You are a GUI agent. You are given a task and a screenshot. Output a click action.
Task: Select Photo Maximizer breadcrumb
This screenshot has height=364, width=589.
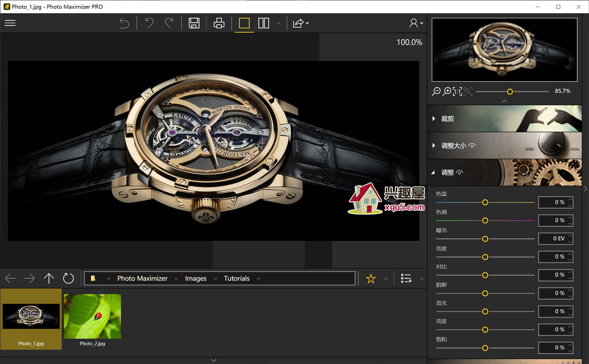142,278
